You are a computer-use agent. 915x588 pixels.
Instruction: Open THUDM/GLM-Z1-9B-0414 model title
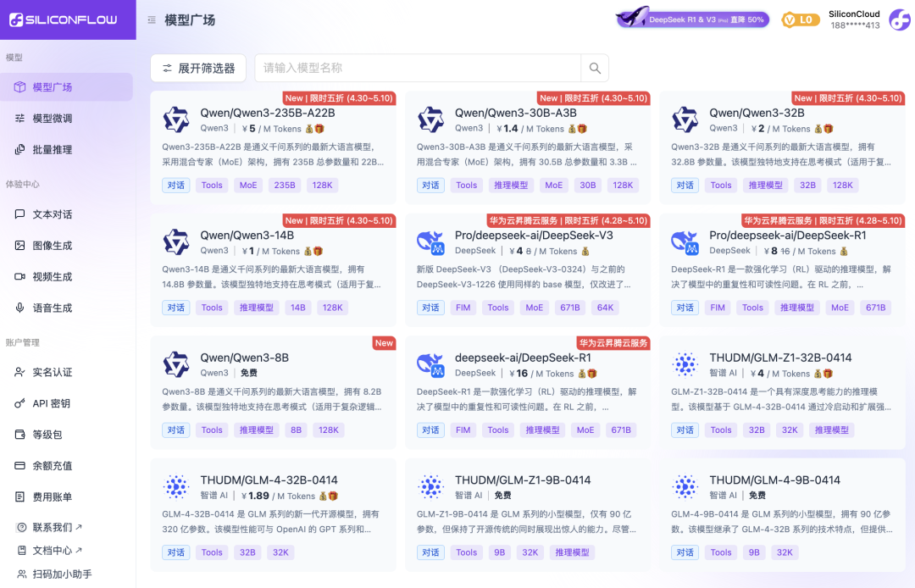tap(523, 480)
